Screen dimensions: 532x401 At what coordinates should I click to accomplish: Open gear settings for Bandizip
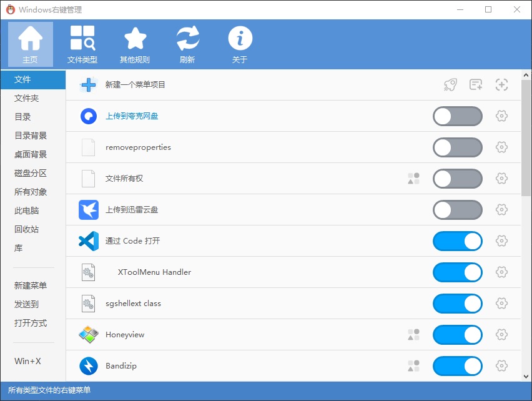click(x=501, y=366)
